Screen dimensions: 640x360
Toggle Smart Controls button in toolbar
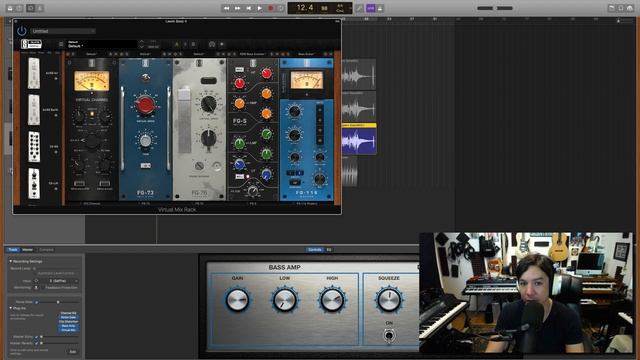click(x=31, y=8)
